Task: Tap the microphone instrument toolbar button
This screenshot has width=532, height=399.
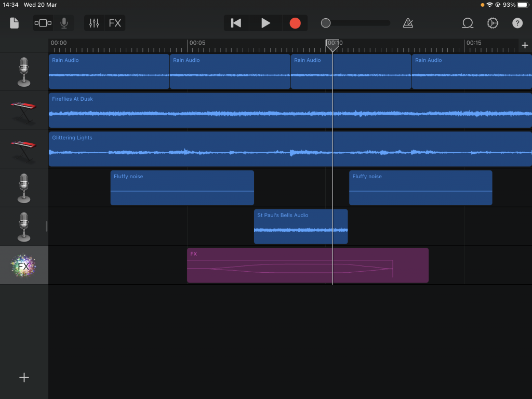Action: [x=64, y=23]
